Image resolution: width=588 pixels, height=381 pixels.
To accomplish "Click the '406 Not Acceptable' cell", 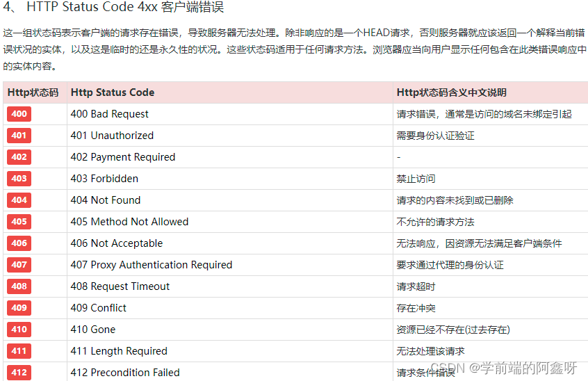I will coord(229,243).
